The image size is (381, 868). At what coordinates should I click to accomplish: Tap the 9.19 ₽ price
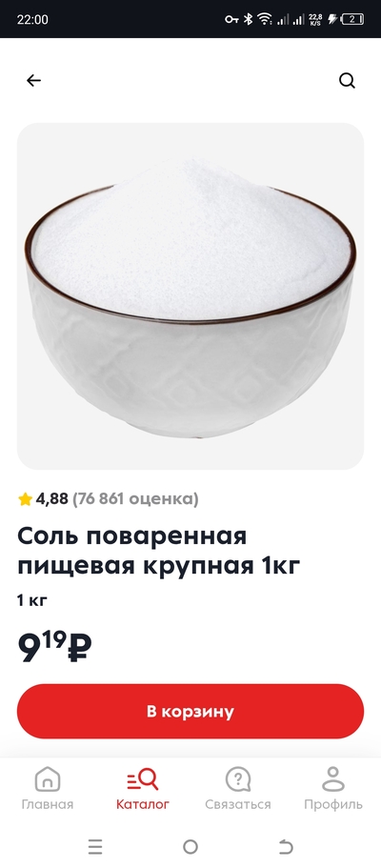coord(54,647)
